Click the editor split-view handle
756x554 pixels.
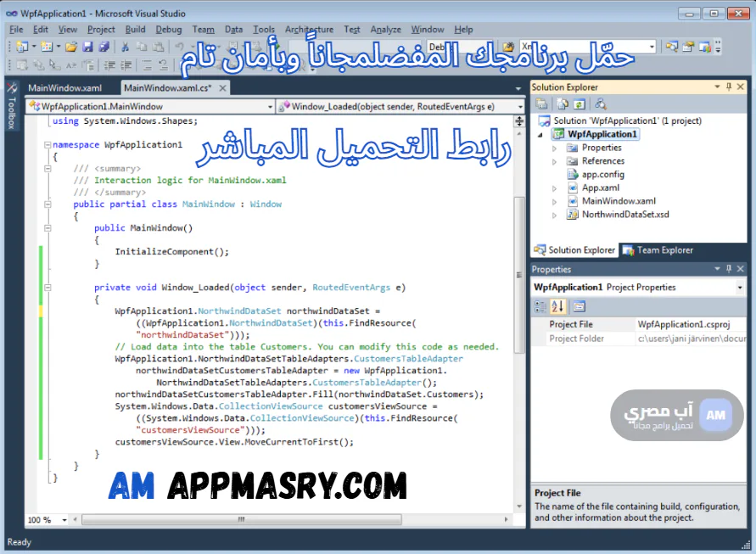[519, 121]
